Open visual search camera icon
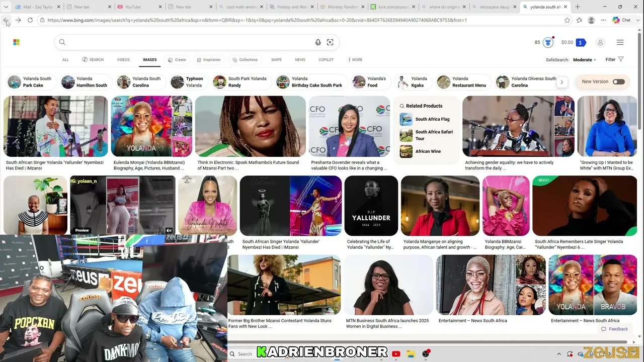The width and height of the screenshot is (644, 362). tap(330, 42)
